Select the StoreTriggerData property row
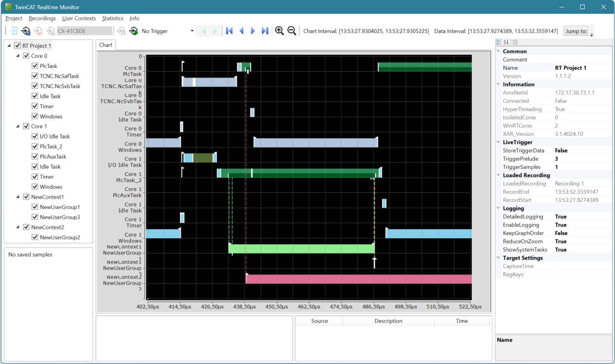Viewport: 615px width, 364px height. pyautogui.click(x=554, y=151)
